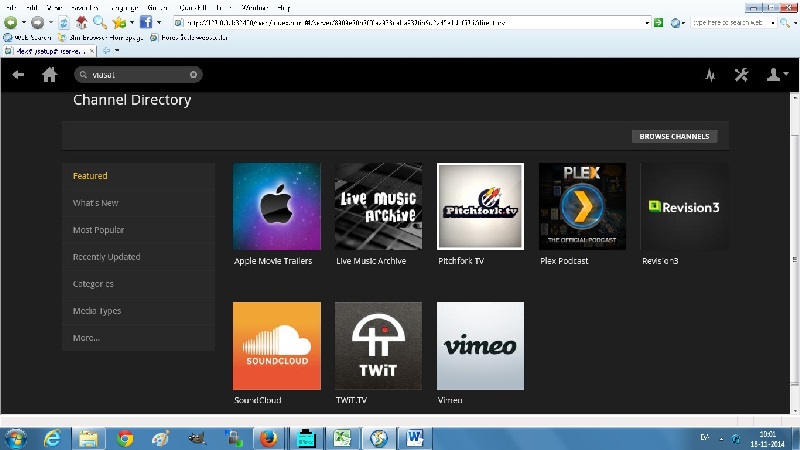Open the SoundCloud channel thumbnail
The height and width of the screenshot is (450, 800).
click(277, 346)
